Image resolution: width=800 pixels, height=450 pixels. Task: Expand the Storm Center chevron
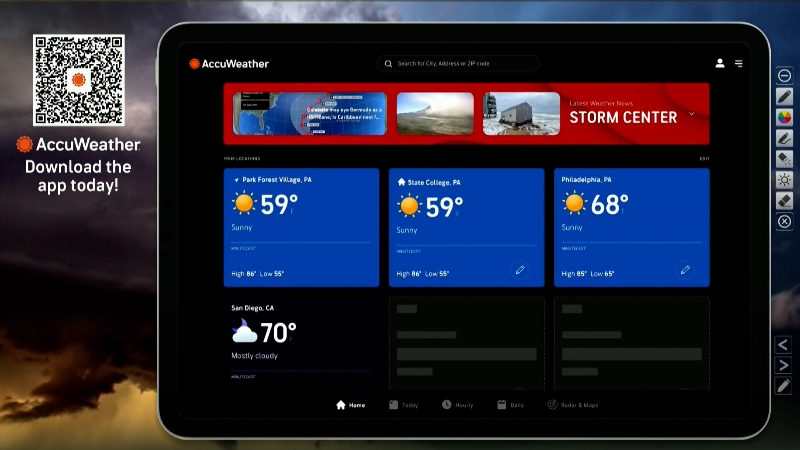click(x=692, y=114)
